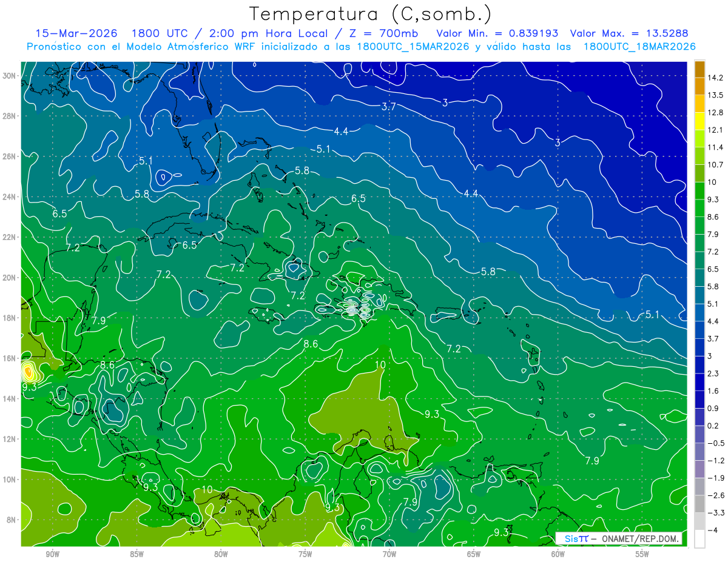728x562 pixels.
Task: Click legend value "-1.9"
Action: pyautogui.click(x=716, y=478)
